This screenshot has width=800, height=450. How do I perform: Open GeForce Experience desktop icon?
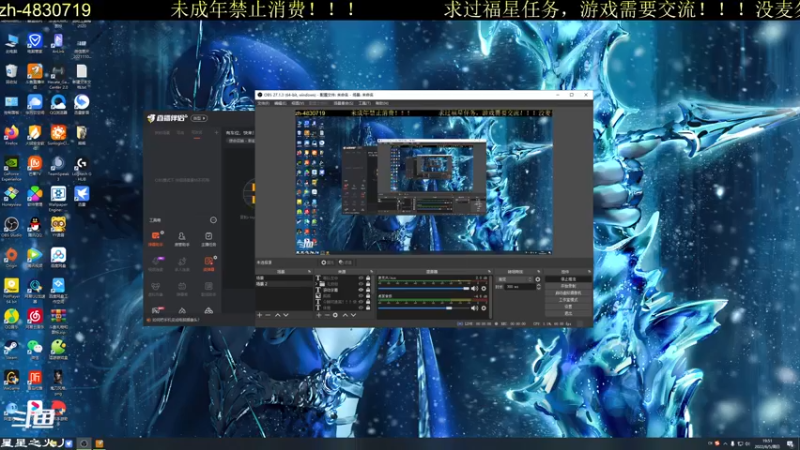tap(11, 167)
